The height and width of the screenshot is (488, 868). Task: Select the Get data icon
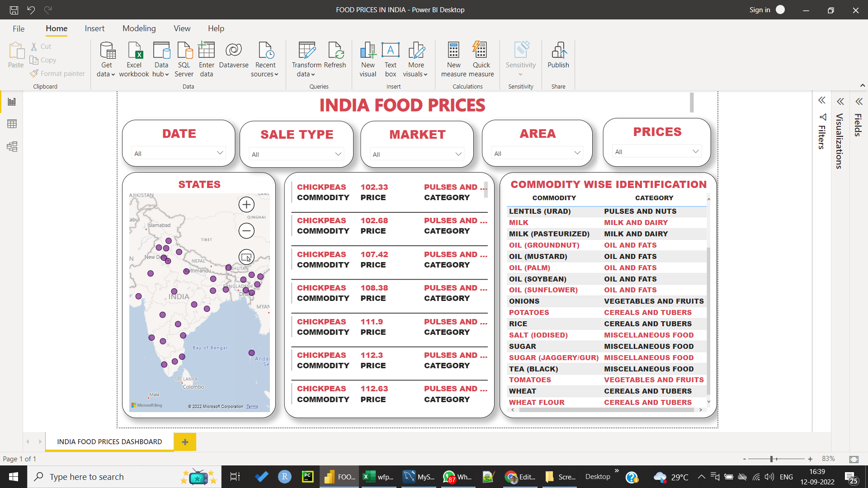click(106, 59)
